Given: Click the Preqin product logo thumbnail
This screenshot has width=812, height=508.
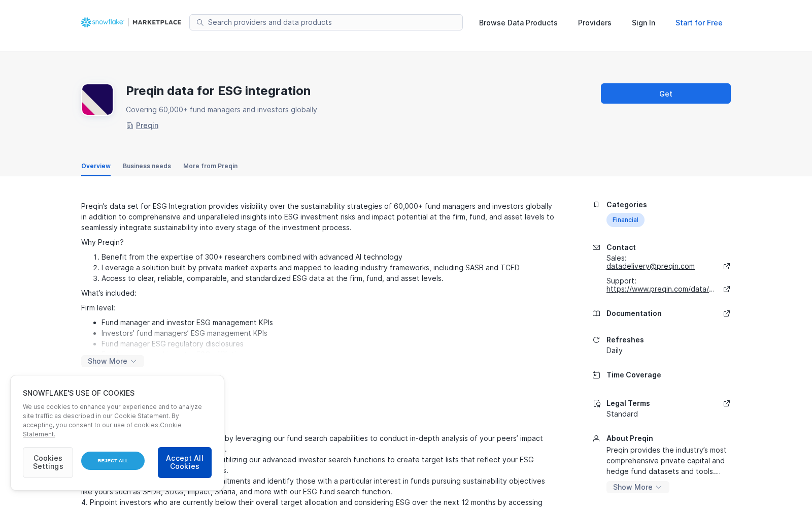Looking at the screenshot, I should tap(97, 100).
